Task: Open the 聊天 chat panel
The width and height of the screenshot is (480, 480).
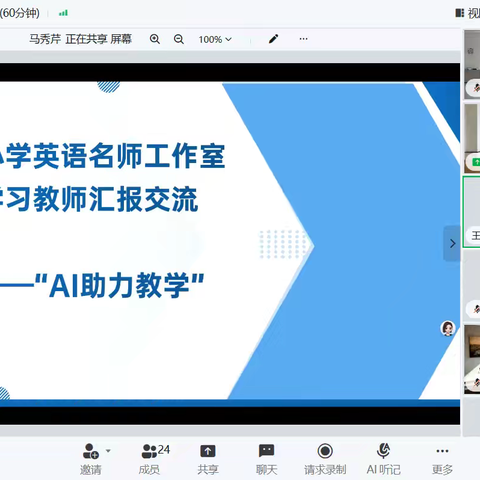Action: click(x=266, y=459)
